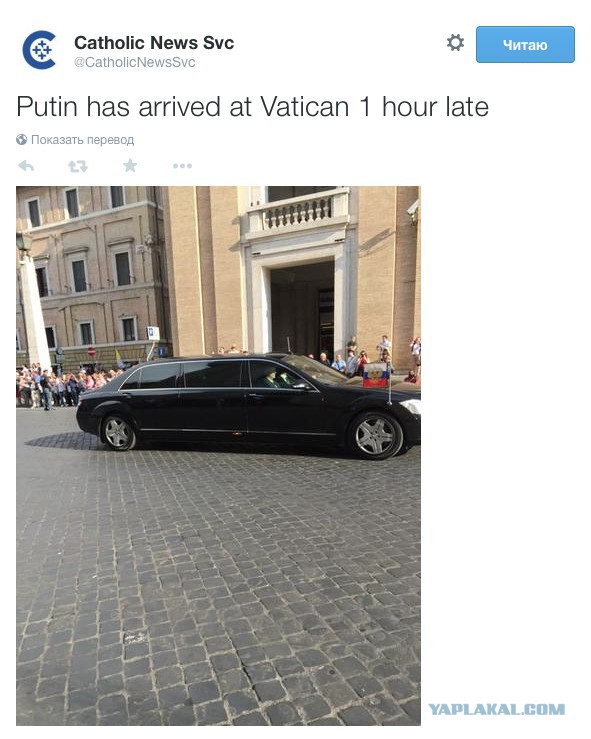Click the limousine's front wheel in the photo

[376, 436]
